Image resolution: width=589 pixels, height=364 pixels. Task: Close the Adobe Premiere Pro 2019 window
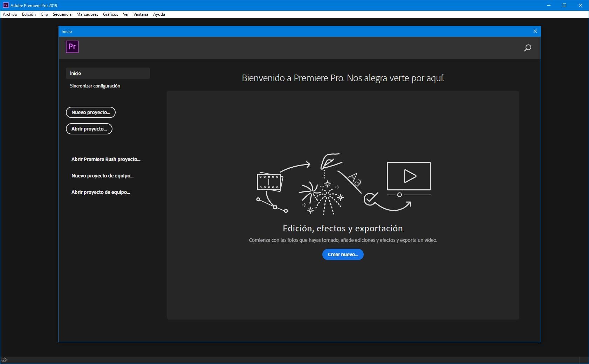581,5
